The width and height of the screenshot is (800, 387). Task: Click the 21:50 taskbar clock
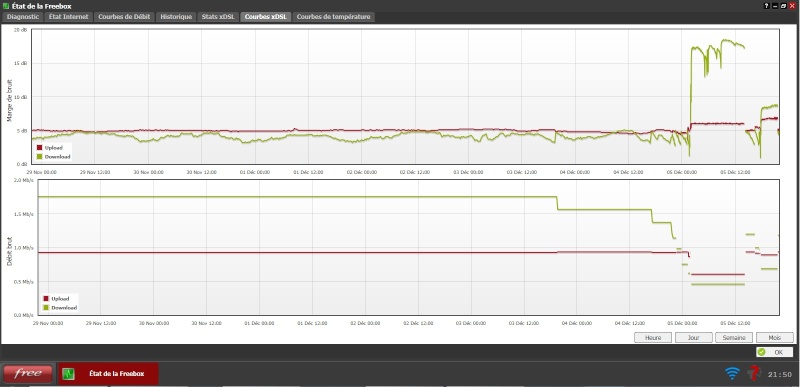tap(780, 375)
